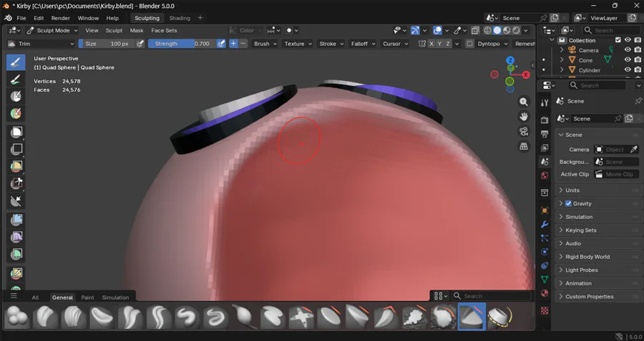Open the Modifiers wrench tab icon
This screenshot has width=644, height=341.
click(x=545, y=224)
